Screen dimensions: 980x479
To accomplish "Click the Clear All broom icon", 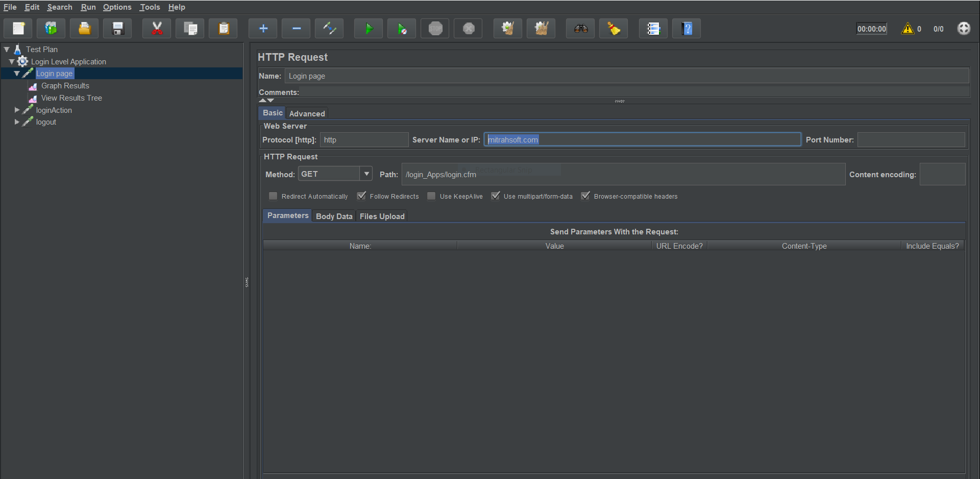I will pos(541,29).
